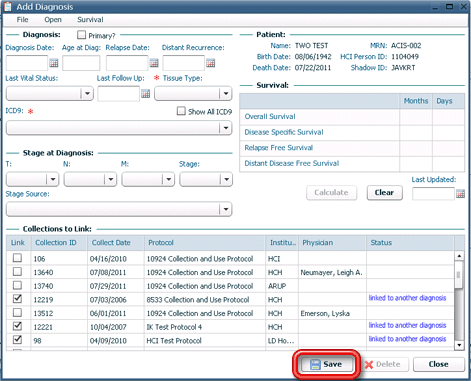Sort by Collect Date column header
The height and width of the screenshot is (381, 471).
point(116,243)
